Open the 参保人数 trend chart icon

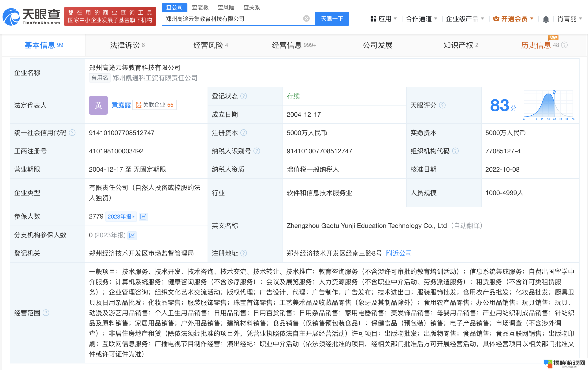pos(143,216)
